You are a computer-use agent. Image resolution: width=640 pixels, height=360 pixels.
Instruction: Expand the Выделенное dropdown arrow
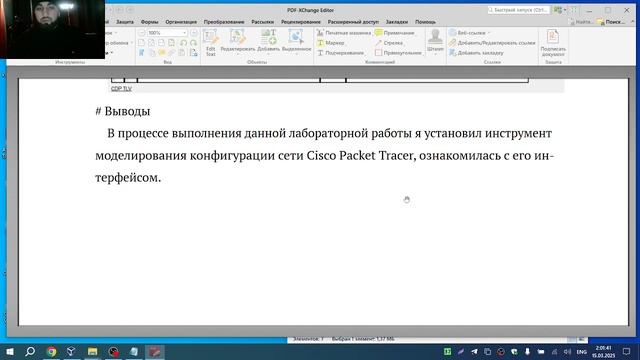pyautogui.click(x=296, y=54)
